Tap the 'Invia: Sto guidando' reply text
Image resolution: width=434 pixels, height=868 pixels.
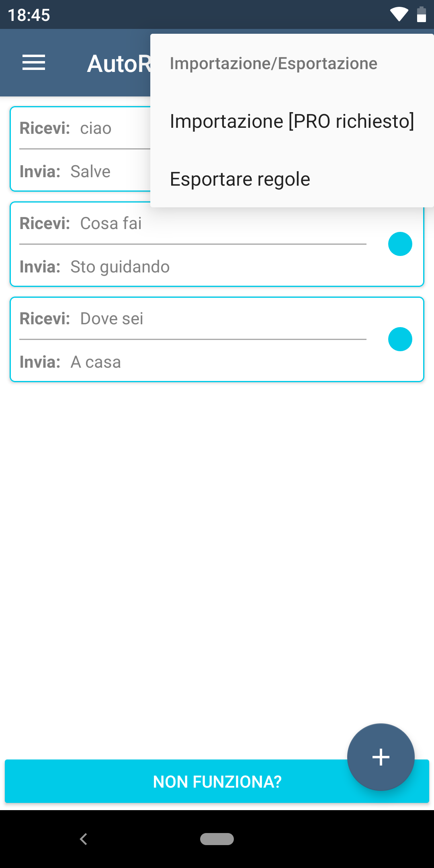coord(120,267)
